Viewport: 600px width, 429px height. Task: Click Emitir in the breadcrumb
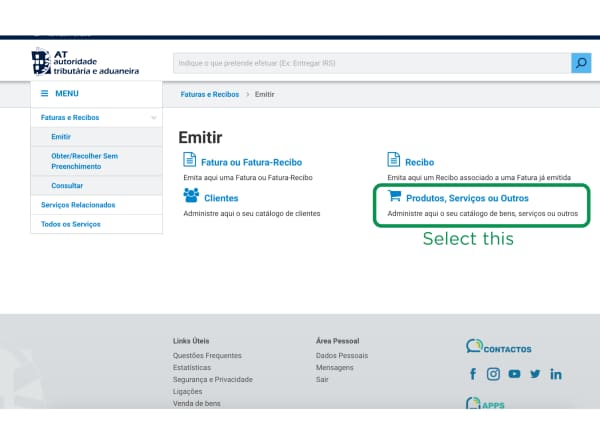pos(265,94)
